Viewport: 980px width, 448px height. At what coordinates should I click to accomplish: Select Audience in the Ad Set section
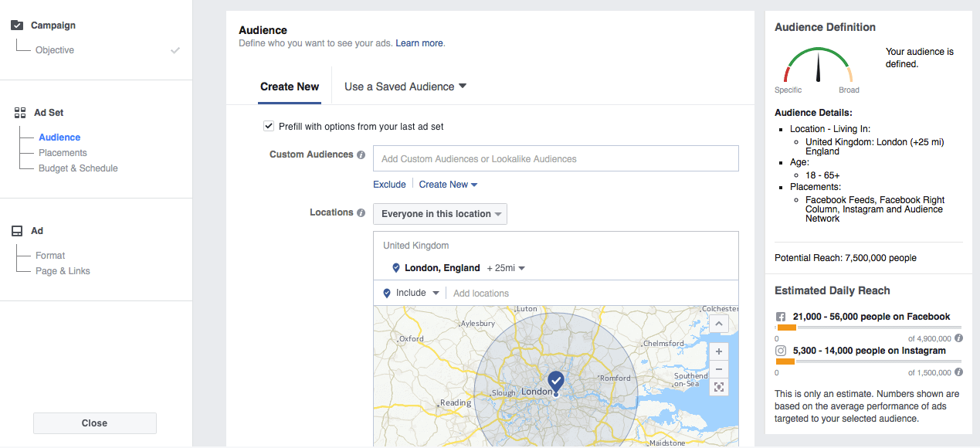pos(59,137)
